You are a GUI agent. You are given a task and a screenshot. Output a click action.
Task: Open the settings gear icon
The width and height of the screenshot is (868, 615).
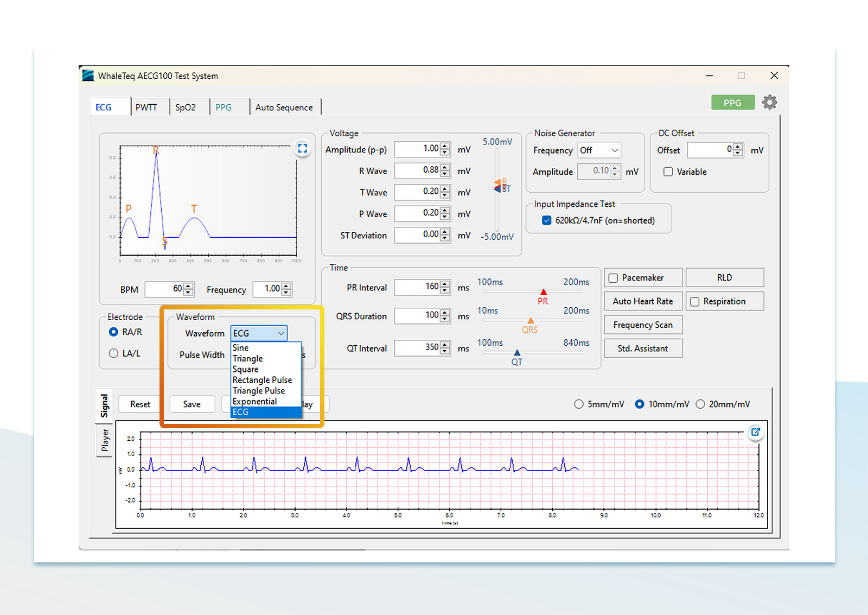769,102
